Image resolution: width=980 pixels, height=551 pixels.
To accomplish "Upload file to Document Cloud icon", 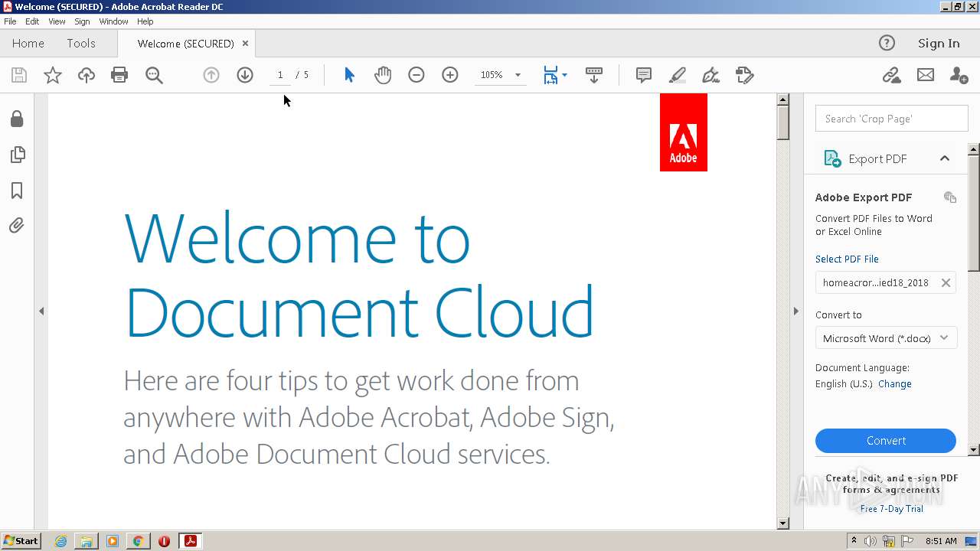I will pos(87,75).
